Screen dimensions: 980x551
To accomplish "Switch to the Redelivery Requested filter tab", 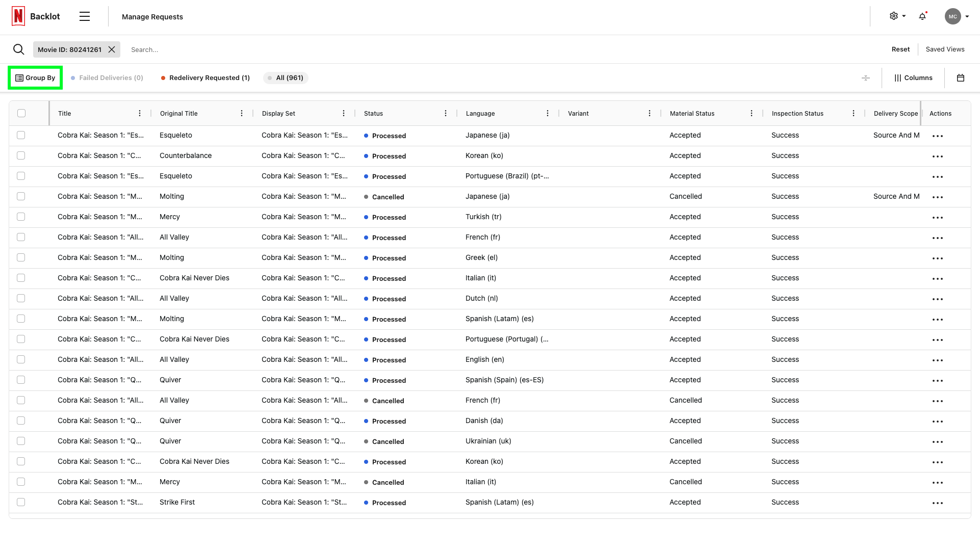I will [x=205, y=77].
